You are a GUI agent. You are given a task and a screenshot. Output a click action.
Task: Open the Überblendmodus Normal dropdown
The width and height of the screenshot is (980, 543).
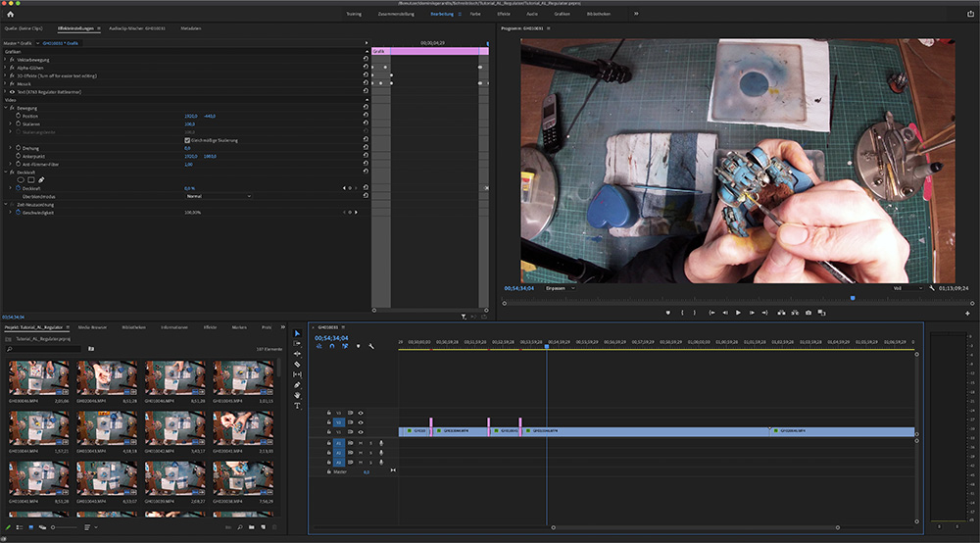pyautogui.click(x=219, y=196)
